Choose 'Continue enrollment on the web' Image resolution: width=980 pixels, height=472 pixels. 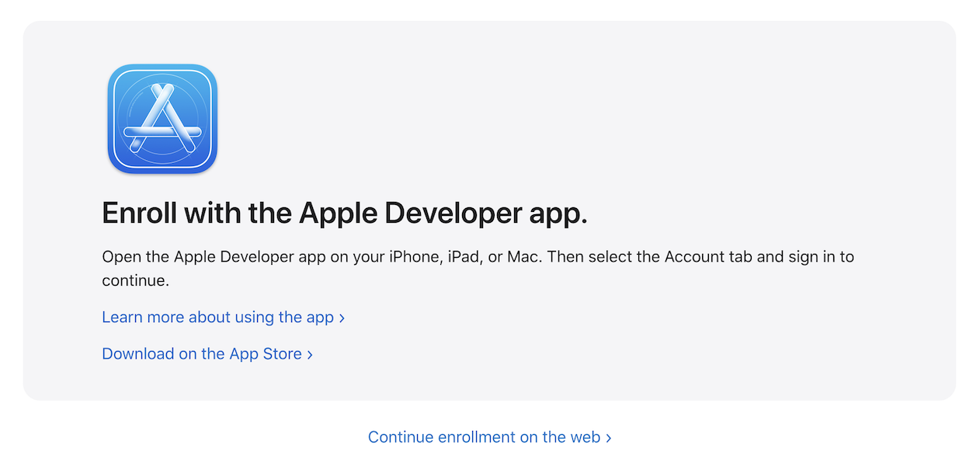pos(489,437)
